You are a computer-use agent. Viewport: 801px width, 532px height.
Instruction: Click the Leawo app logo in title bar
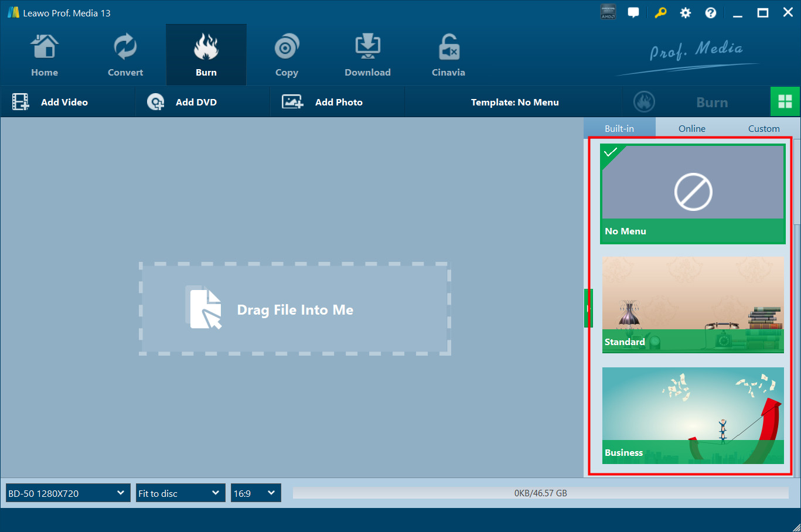click(x=13, y=12)
